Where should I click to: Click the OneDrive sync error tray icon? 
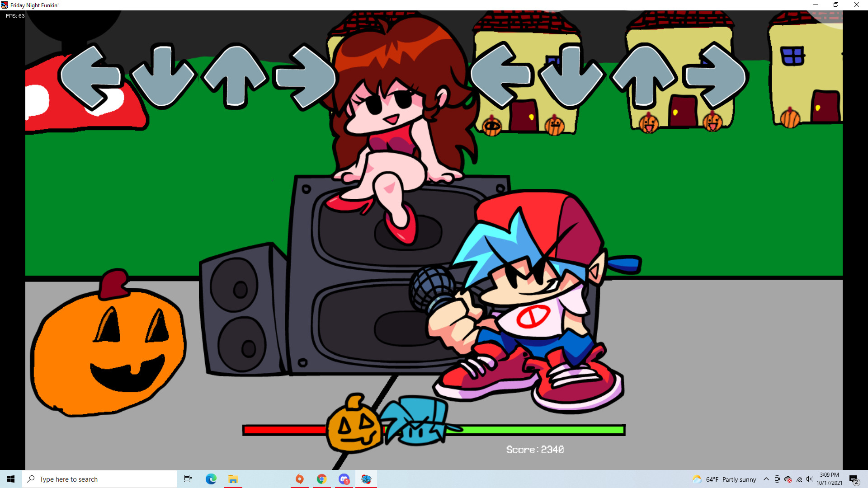[788, 479]
